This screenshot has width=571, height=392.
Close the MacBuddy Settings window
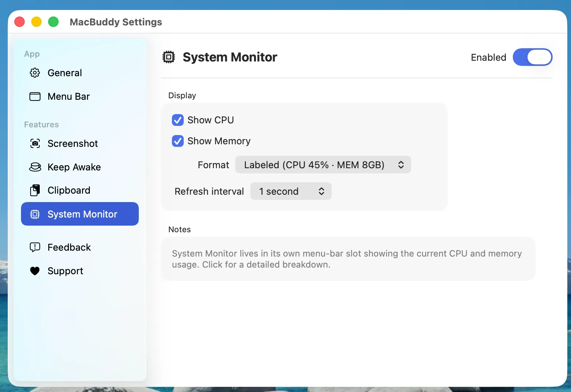[20, 22]
